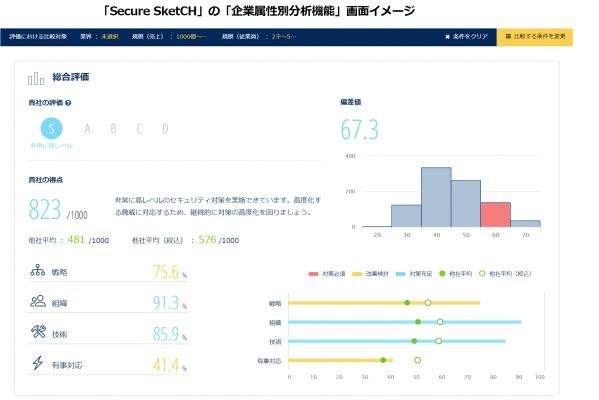Click the 総合評価 section heading
This screenshot has width=599, height=400.
71,77
